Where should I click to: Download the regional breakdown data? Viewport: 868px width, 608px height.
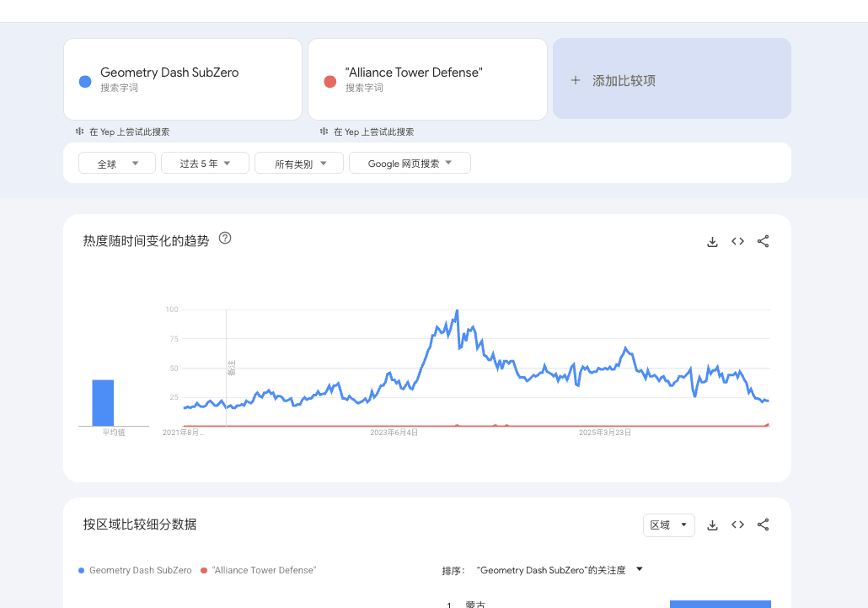(712, 525)
